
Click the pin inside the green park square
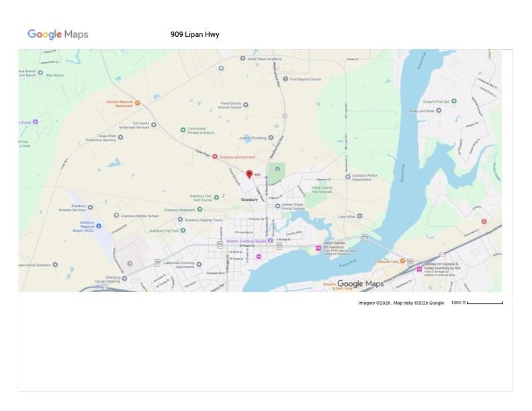[277, 169]
